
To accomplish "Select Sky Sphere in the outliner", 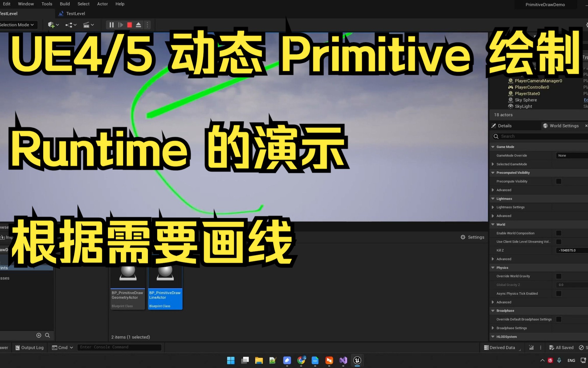I will point(526,100).
